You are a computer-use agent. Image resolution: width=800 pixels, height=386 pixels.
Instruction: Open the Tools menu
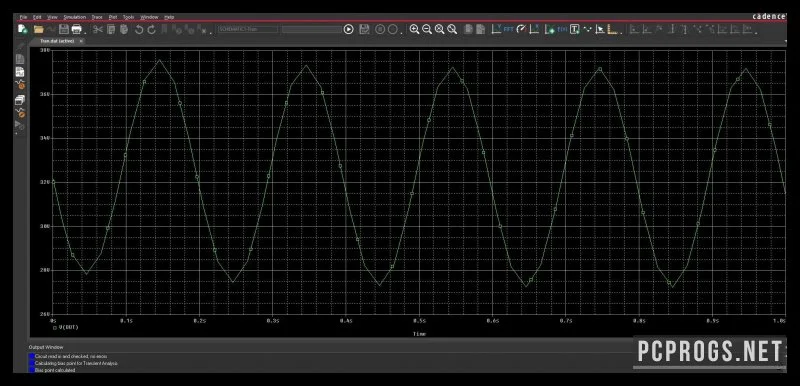[x=129, y=17]
